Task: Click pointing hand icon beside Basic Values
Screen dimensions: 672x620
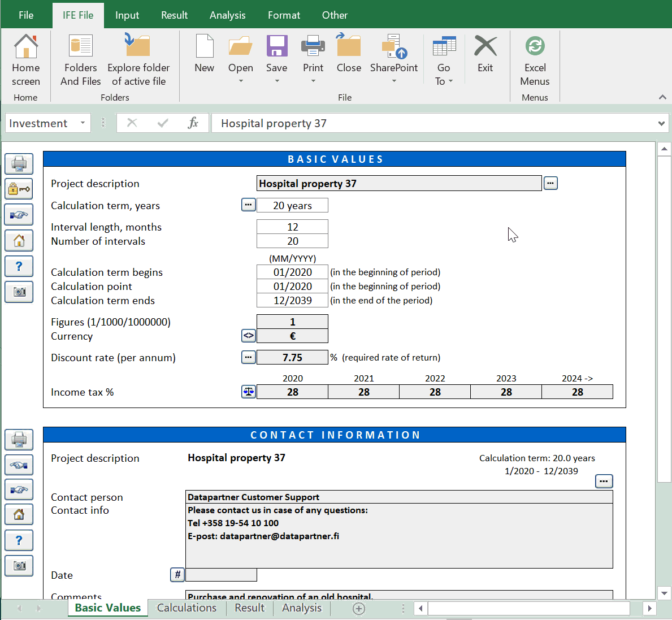Action: click(x=19, y=215)
